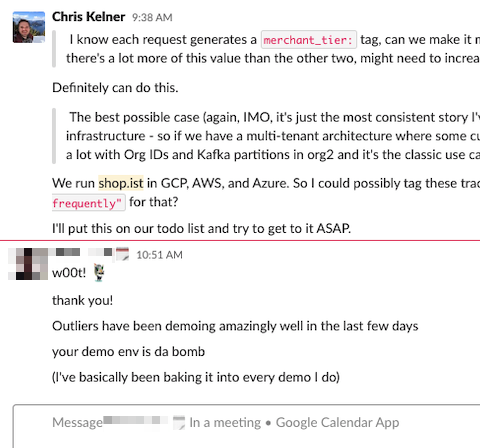Focus the Message input field
Image resolution: width=480 pixels, height=448 pixels.
247,426
